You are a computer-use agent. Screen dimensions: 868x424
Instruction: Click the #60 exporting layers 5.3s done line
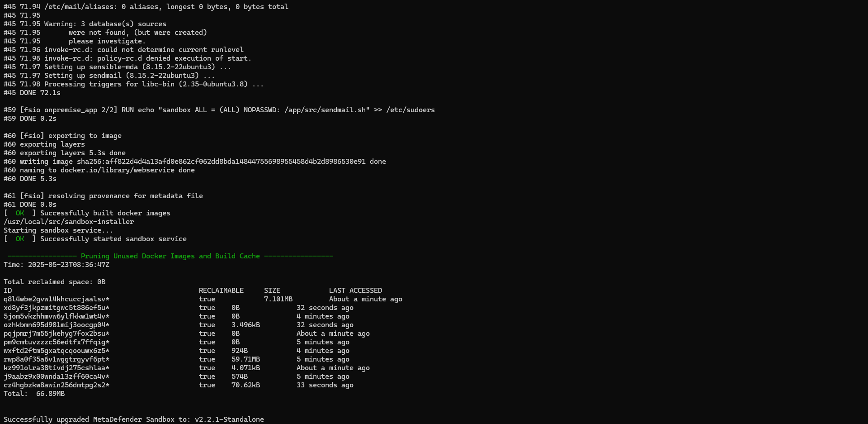(65, 153)
